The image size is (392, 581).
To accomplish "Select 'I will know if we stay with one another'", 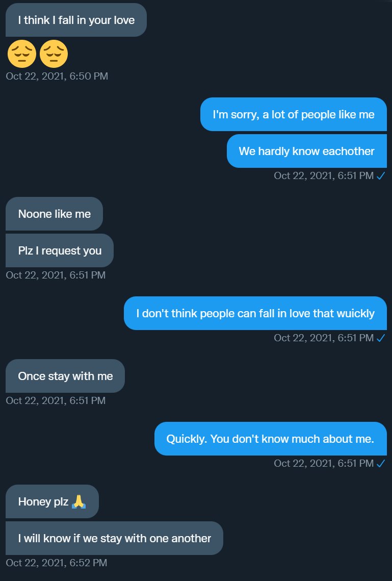I will coord(114,538).
